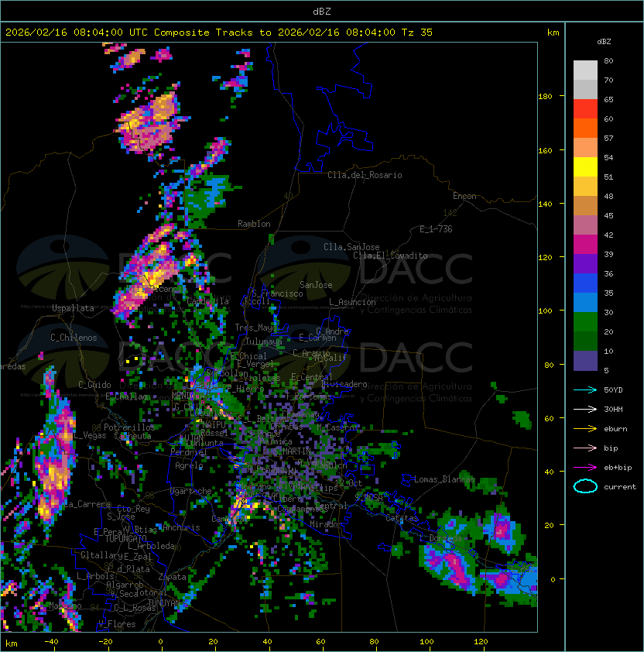Click the 'L_Asuncion' map label
The width and height of the screenshot is (644, 652).
tap(352, 302)
